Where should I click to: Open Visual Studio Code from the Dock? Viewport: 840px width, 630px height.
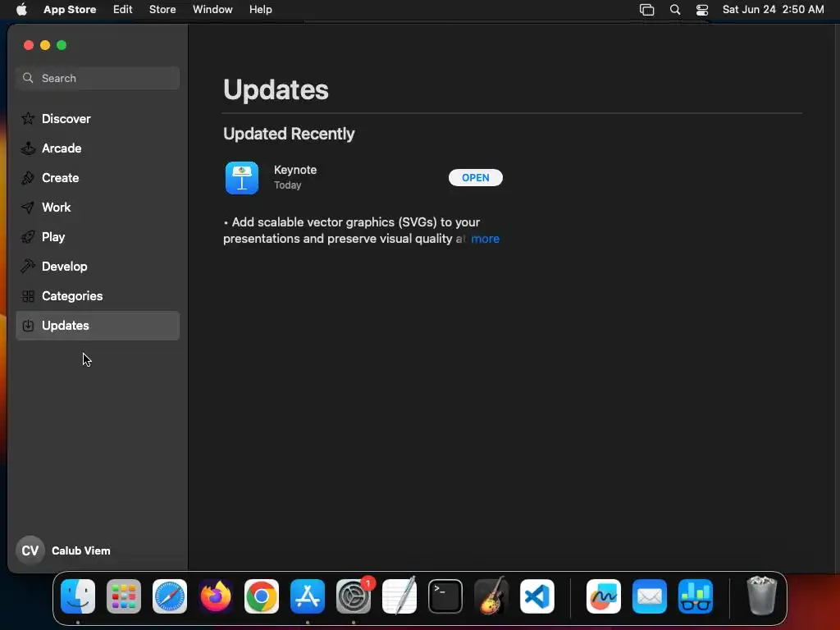537,596
